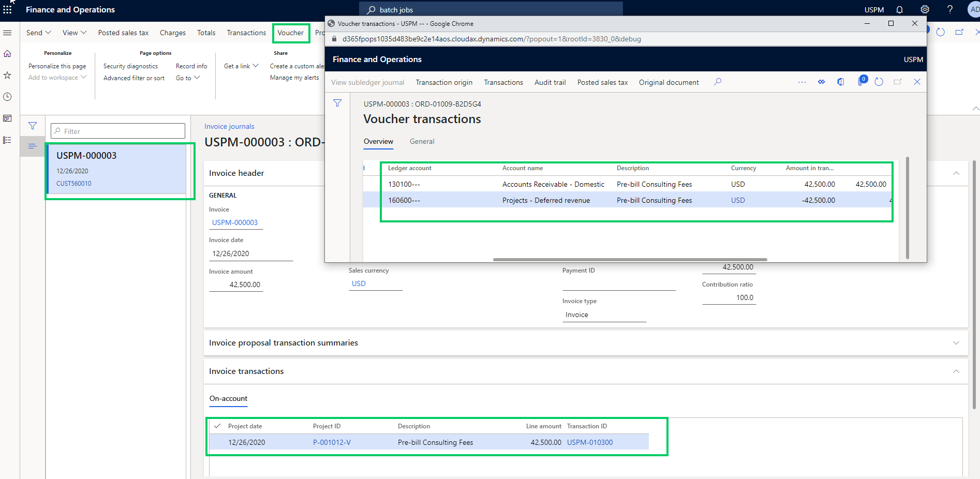Open the Settings gear icon
Screen dimensions: 980x479
[x=925, y=10]
